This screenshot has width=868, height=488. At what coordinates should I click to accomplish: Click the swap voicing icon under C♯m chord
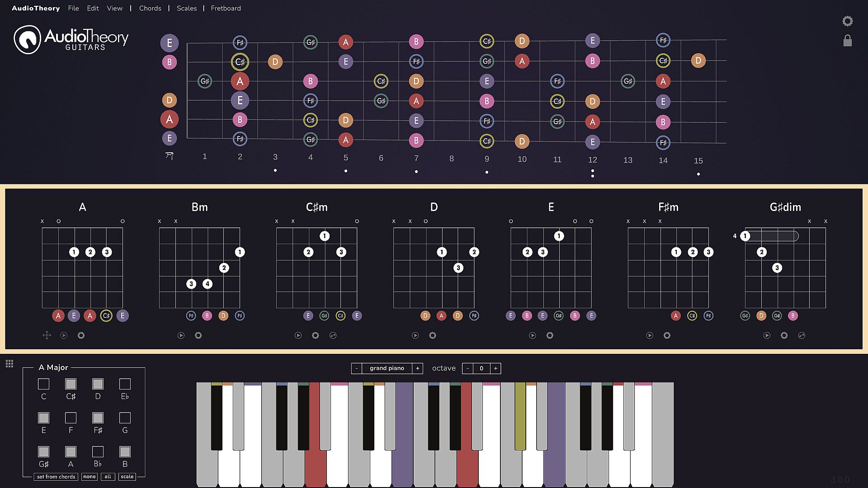click(x=333, y=335)
